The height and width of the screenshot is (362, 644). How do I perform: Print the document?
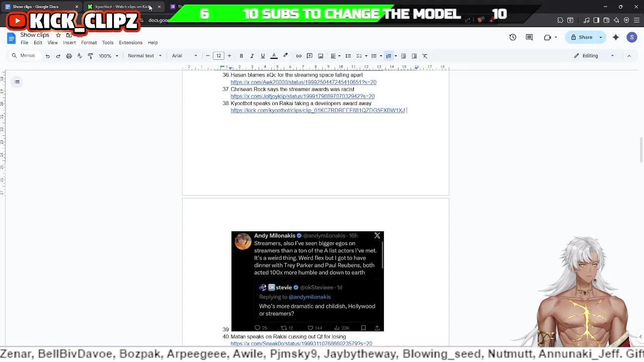pos(69,56)
